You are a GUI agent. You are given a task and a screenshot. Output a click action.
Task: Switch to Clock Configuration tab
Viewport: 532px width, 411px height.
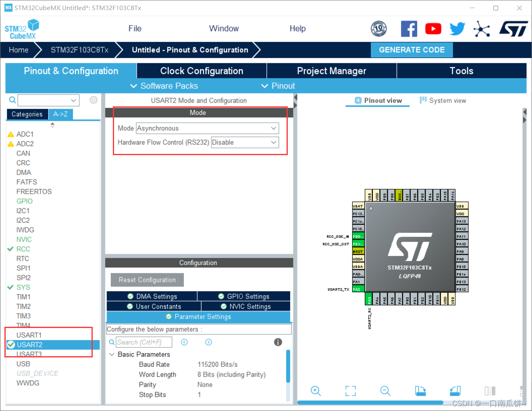point(202,71)
